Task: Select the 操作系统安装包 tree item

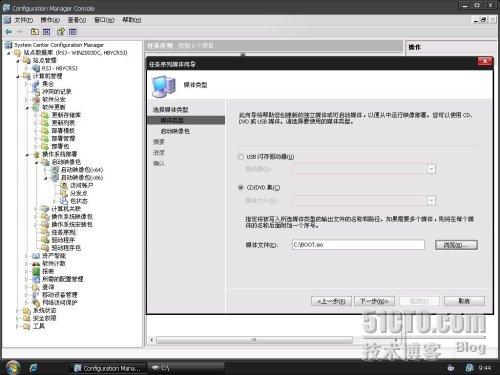Action: click(72, 224)
